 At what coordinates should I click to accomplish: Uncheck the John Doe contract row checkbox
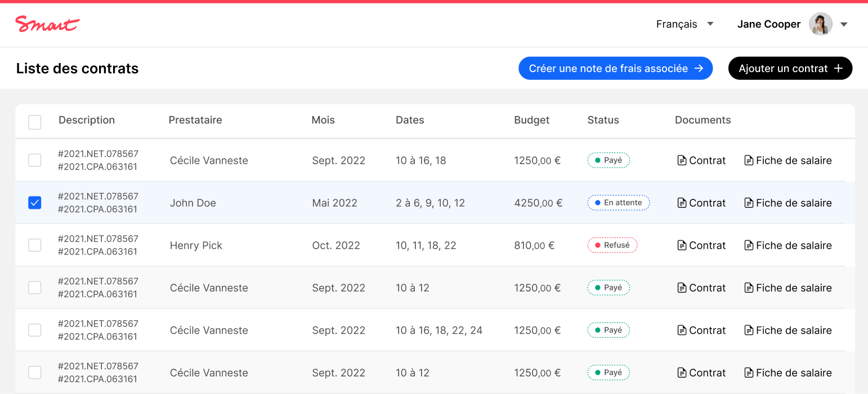(x=35, y=203)
